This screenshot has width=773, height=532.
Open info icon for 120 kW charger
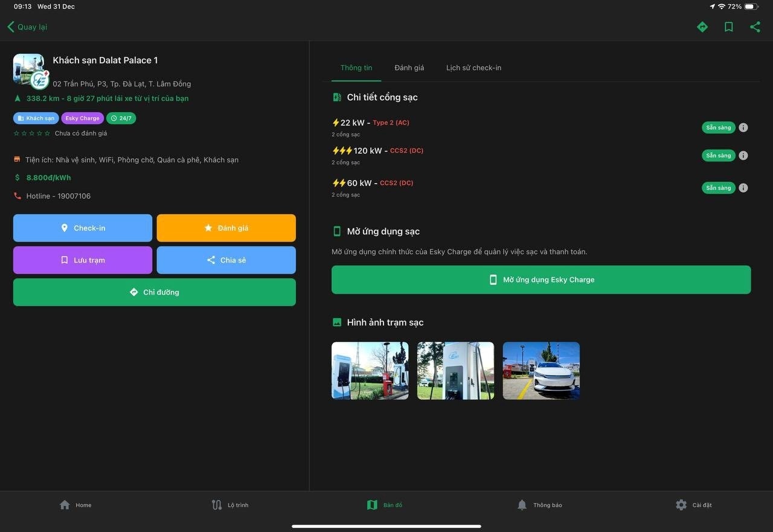pos(743,155)
